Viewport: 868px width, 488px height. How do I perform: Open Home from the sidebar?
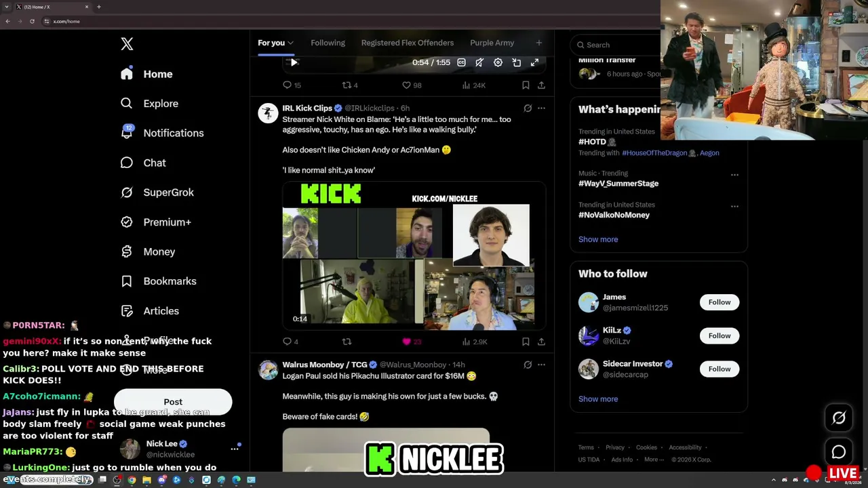(x=147, y=74)
